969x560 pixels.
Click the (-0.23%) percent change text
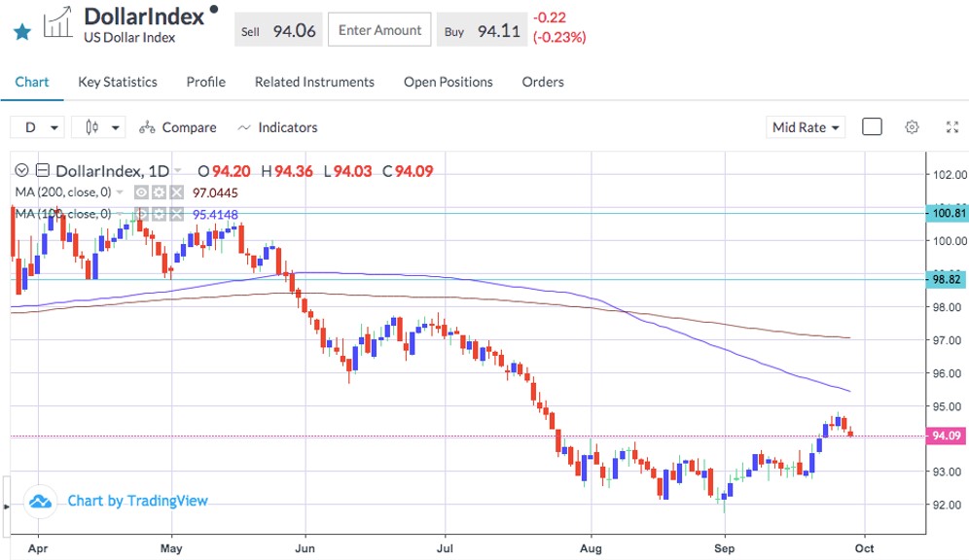point(559,37)
